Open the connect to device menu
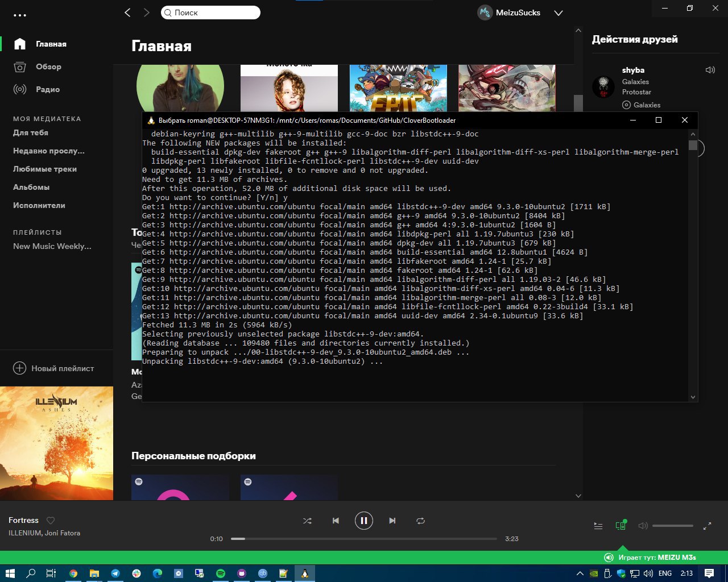Image resolution: width=728 pixels, height=582 pixels. (621, 525)
